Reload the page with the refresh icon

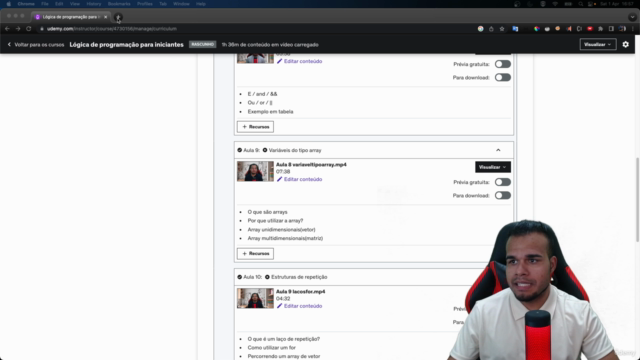pos(29,29)
